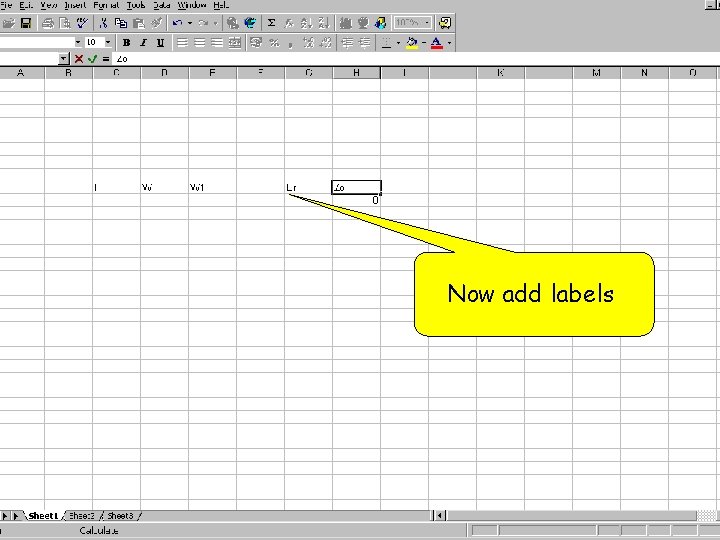Click Increase Indent icon
Image resolution: width=720 pixels, height=540 pixels.
tap(365, 43)
